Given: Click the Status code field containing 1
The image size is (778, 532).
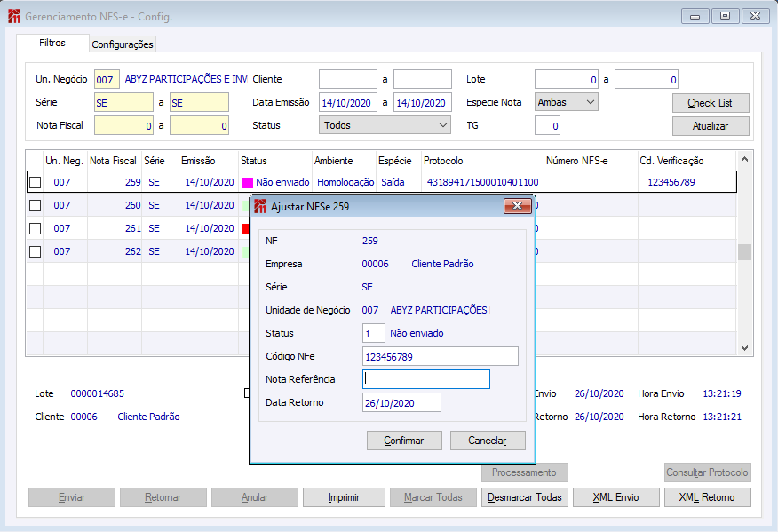Looking at the screenshot, I should pyautogui.click(x=374, y=333).
